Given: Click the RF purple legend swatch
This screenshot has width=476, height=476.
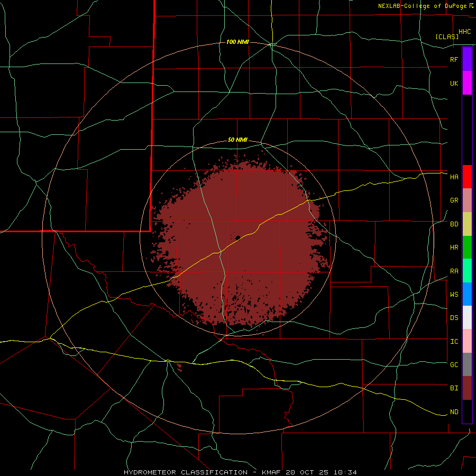Looking at the screenshot, I should (x=467, y=59).
